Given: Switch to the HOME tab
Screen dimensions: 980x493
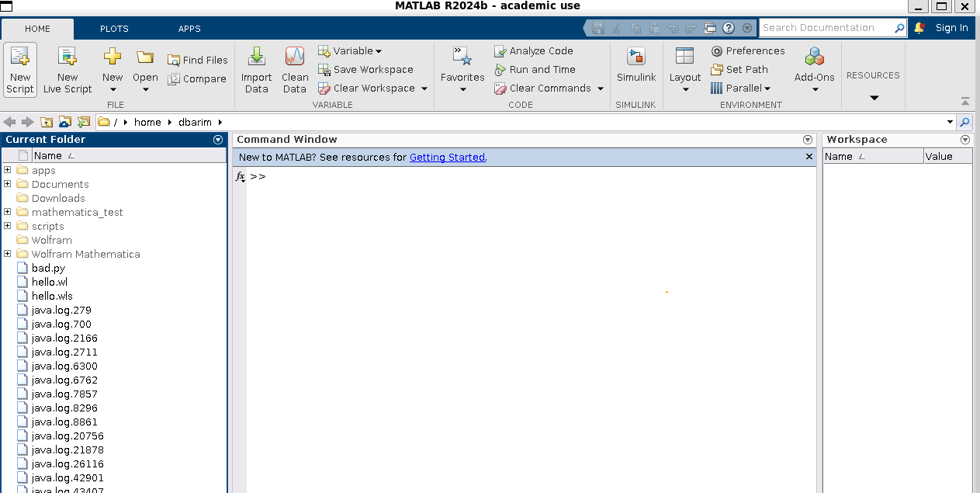Looking at the screenshot, I should point(37,29).
